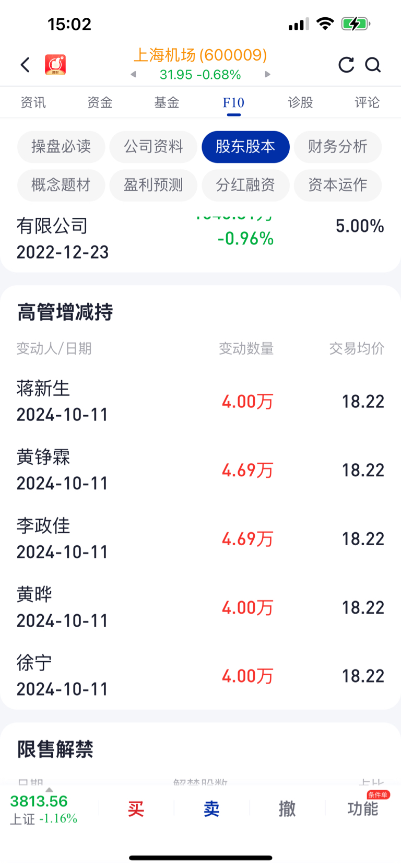Choose the 操盘必读 category pill
The image size is (401, 868).
61,147
